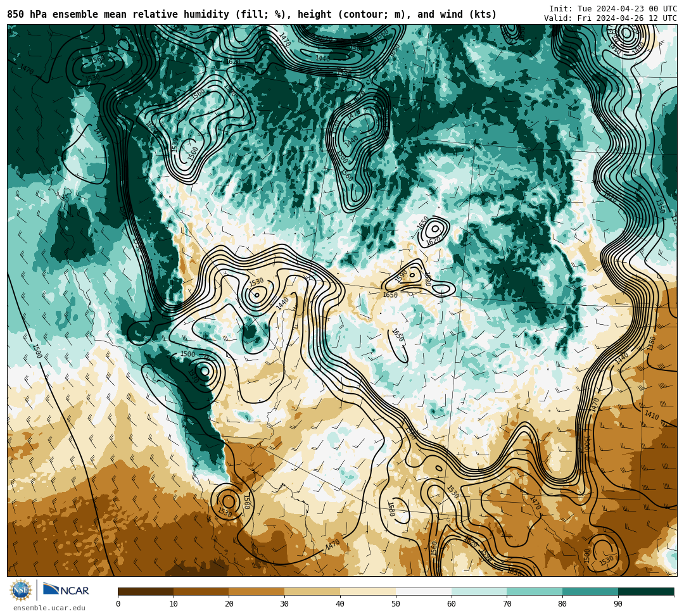Click the colorbar label 20
This screenshot has width=684, height=616.
(229, 604)
